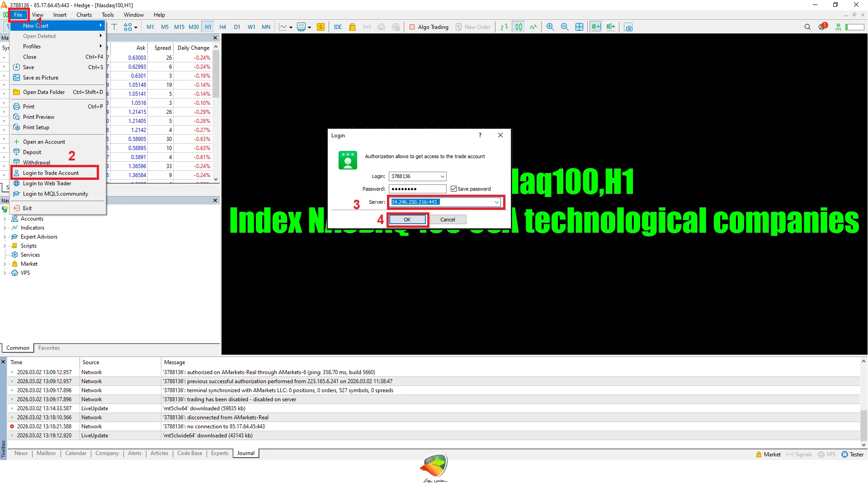The height and width of the screenshot is (488, 868).
Task: Click the Password input field
Action: tap(417, 189)
